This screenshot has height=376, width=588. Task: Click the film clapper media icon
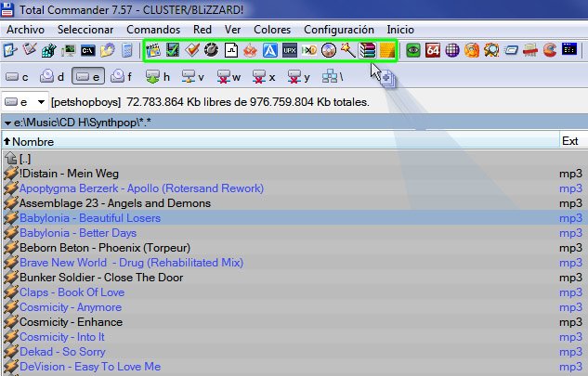[x=153, y=50]
